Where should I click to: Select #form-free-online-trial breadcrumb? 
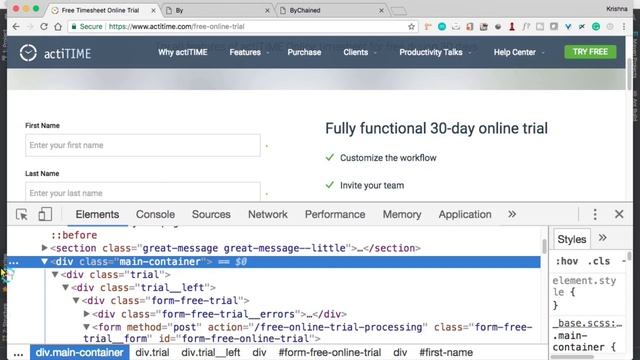pyautogui.click(x=330, y=352)
